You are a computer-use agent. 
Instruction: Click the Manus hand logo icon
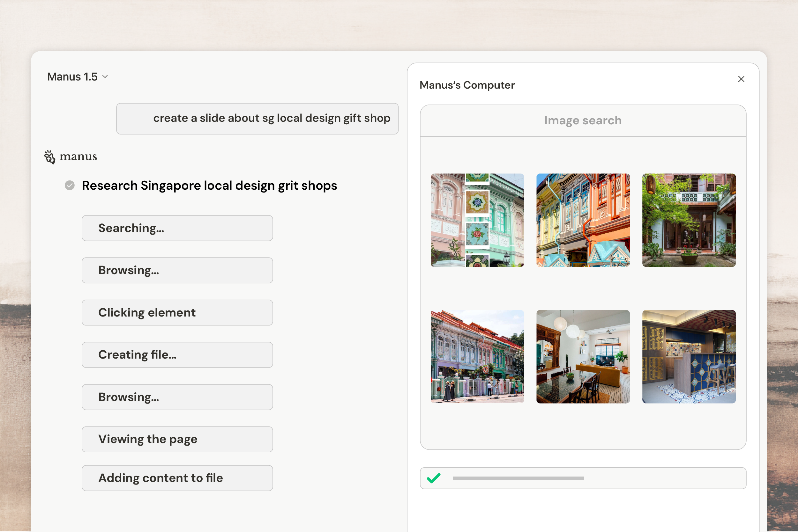tap(49, 157)
